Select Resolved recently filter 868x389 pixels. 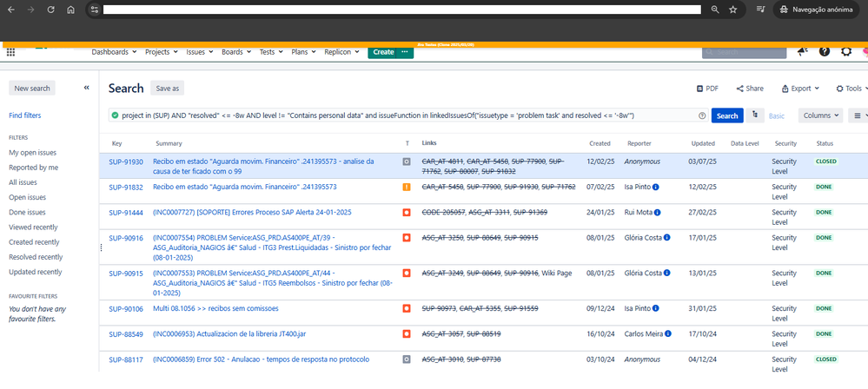36,257
